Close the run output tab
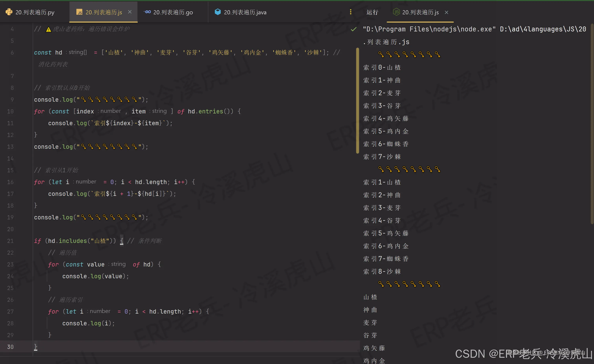 pyautogui.click(x=447, y=12)
